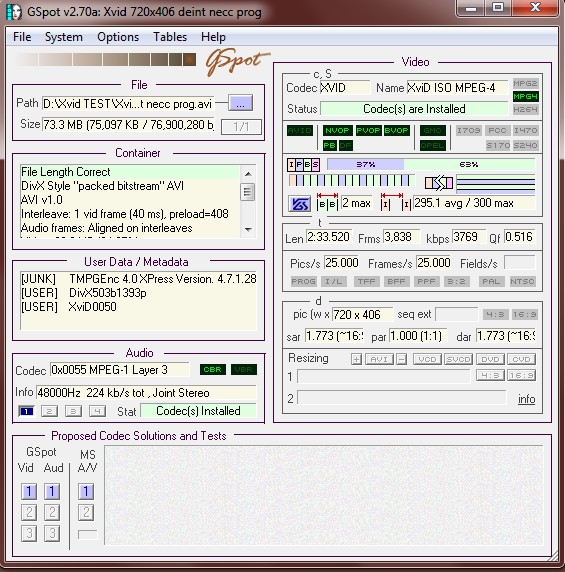Click the PAL indicator

491,281
